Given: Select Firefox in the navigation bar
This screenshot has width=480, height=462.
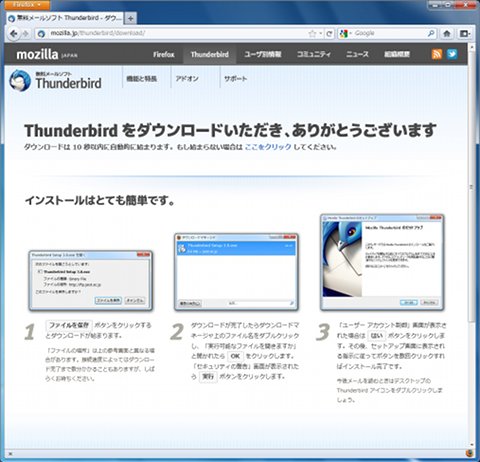Looking at the screenshot, I should pos(164,54).
